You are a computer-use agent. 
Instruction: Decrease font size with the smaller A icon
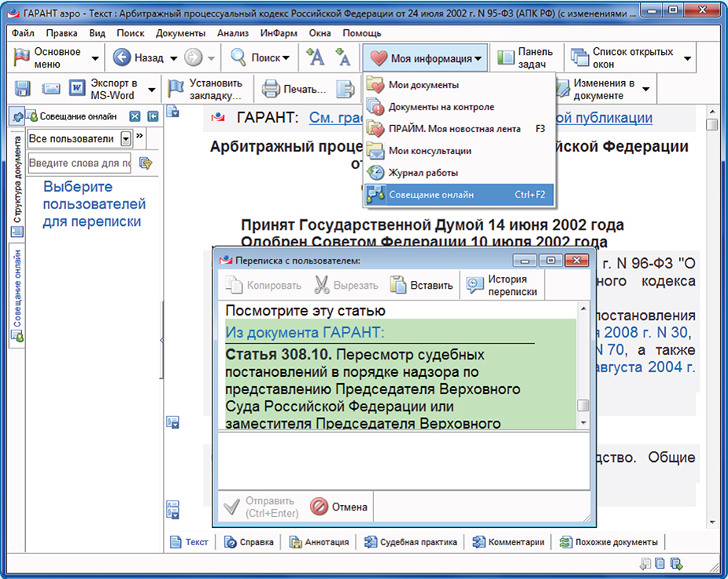tap(342, 57)
